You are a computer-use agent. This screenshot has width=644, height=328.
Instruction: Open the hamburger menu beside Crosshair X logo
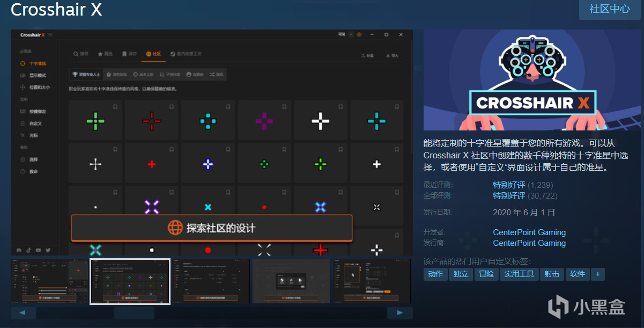pyautogui.click(x=50, y=35)
